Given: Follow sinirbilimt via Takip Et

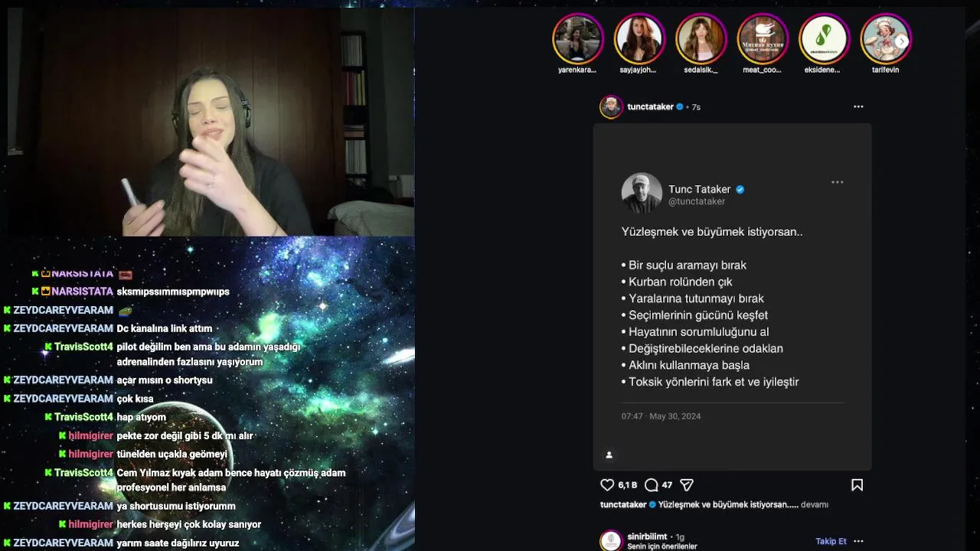Looking at the screenshot, I should (x=831, y=541).
